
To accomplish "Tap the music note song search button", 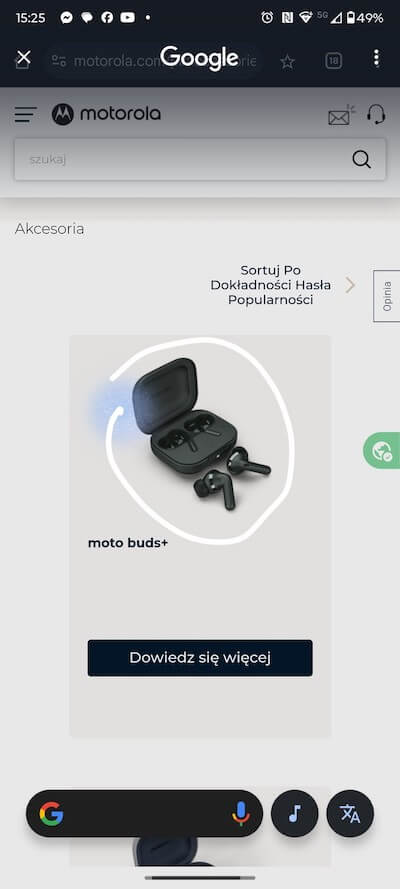I will [x=294, y=814].
